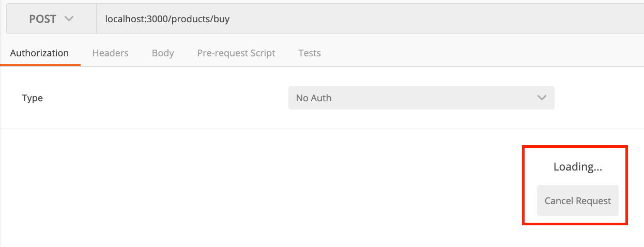644x247 pixels.
Task: Click the localhost:3000/products/buy URL text
Action: click(x=167, y=19)
